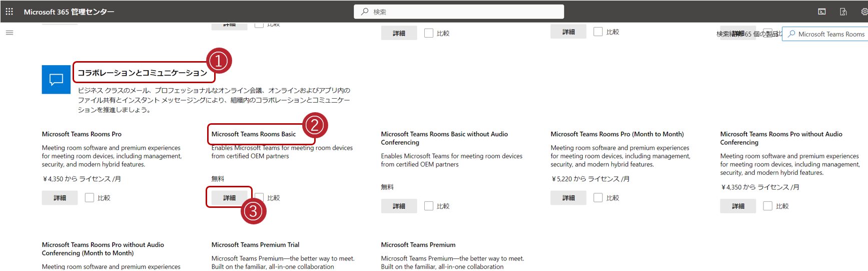Click the ビジネス クラスのメール section description
The image size is (868, 271).
coord(214,100)
